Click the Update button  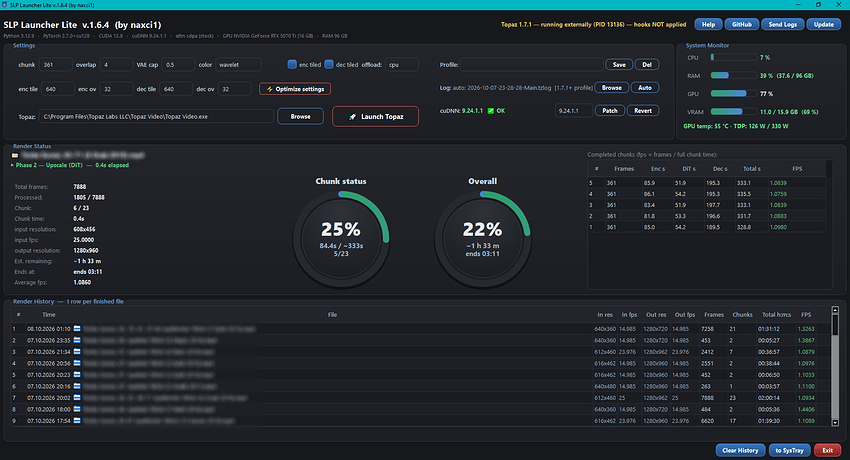[823, 24]
